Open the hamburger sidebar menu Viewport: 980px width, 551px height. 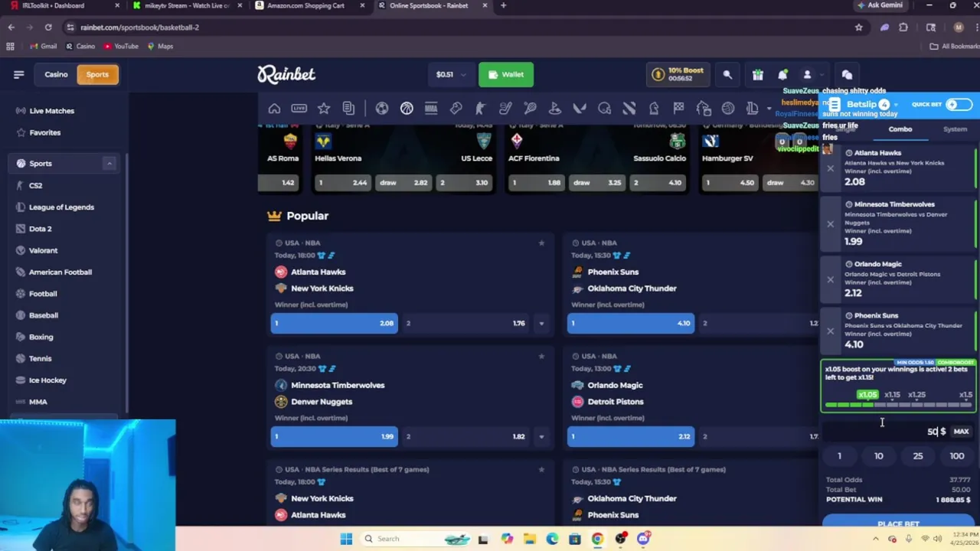coord(18,74)
